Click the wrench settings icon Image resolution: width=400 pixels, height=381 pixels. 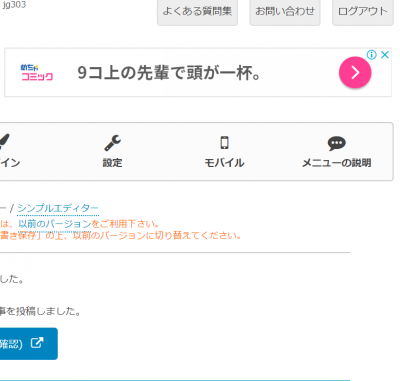113,143
